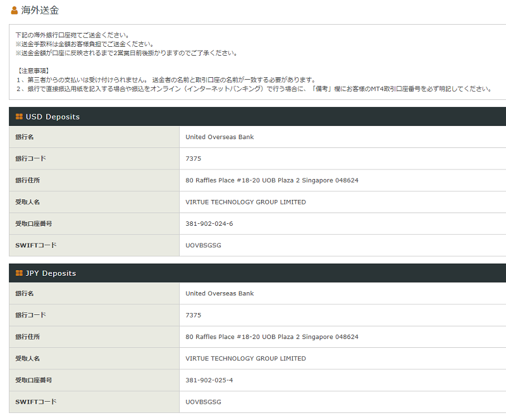The width and height of the screenshot is (506, 420).
Task: Select USD bank name United Overseas Bank
Action: click(x=219, y=137)
